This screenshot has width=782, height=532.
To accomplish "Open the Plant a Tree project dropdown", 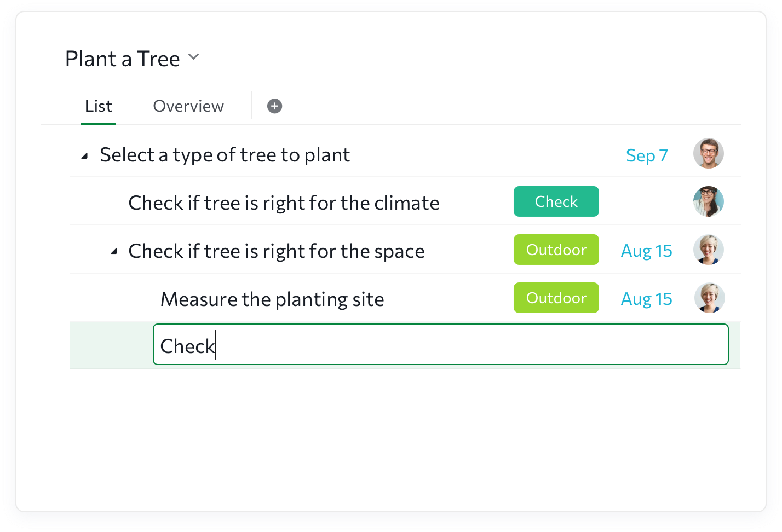I will click(193, 57).
